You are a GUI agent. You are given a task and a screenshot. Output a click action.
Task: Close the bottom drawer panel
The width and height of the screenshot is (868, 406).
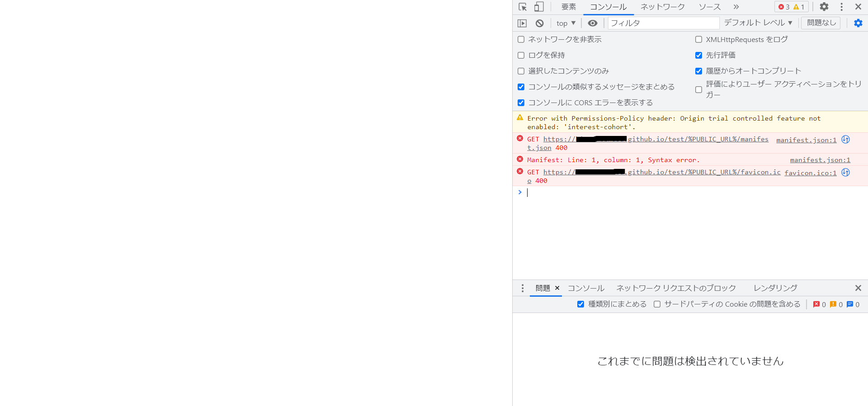858,288
